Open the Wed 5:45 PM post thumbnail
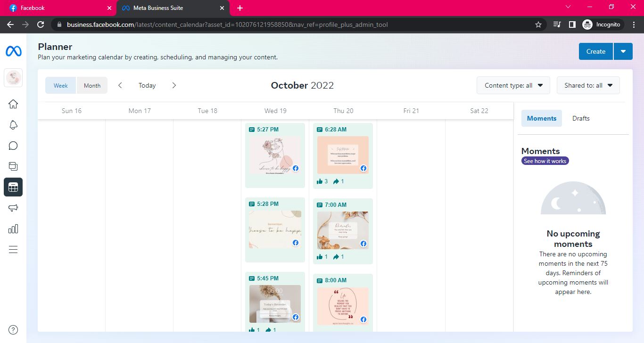644x343 pixels. 275,304
